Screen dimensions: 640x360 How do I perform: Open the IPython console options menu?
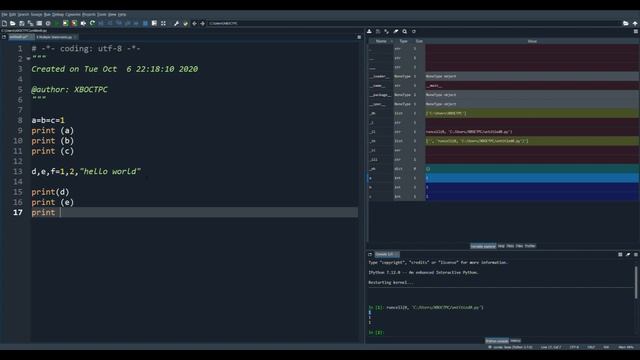click(636, 254)
